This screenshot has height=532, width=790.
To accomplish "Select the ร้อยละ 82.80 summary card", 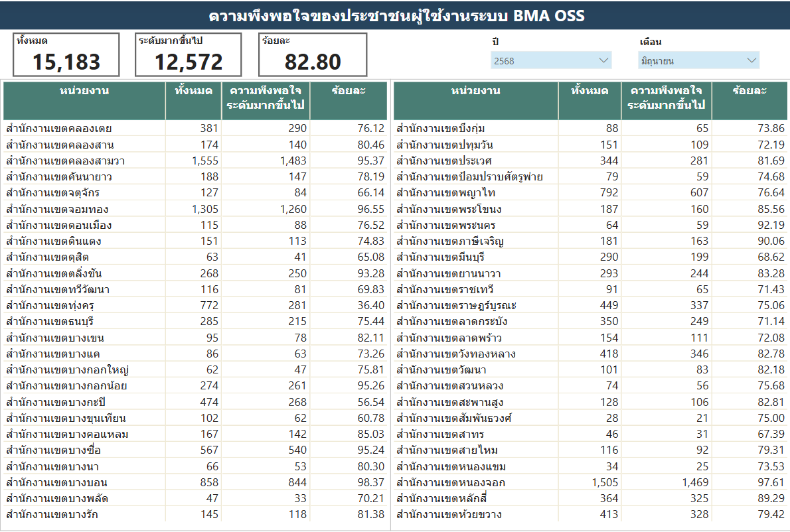I will coord(313,54).
